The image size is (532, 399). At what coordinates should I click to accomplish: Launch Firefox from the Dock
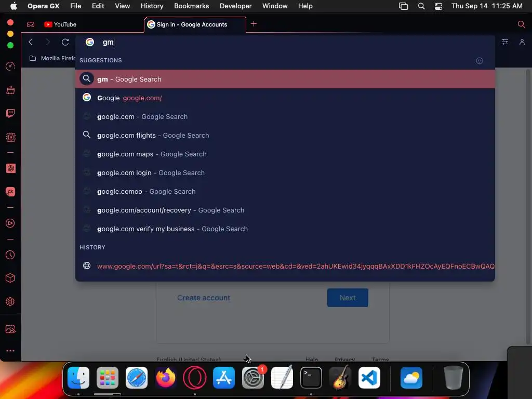[166, 378]
